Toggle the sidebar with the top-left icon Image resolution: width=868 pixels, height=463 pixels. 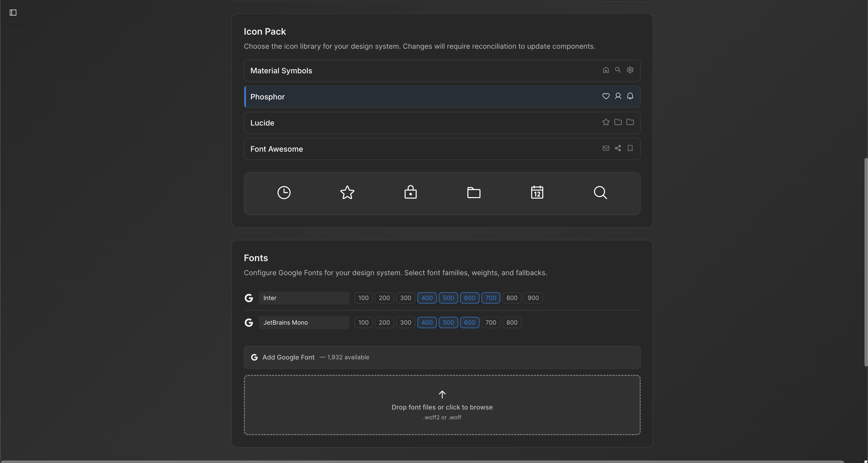[x=13, y=13]
